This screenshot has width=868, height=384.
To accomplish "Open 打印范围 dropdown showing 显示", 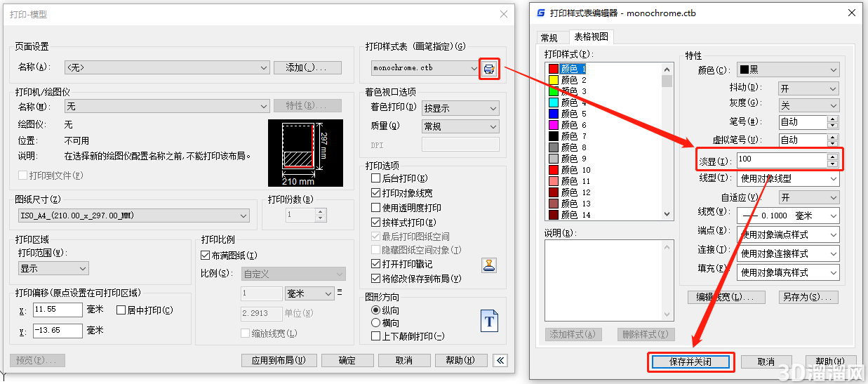I will pos(53,268).
